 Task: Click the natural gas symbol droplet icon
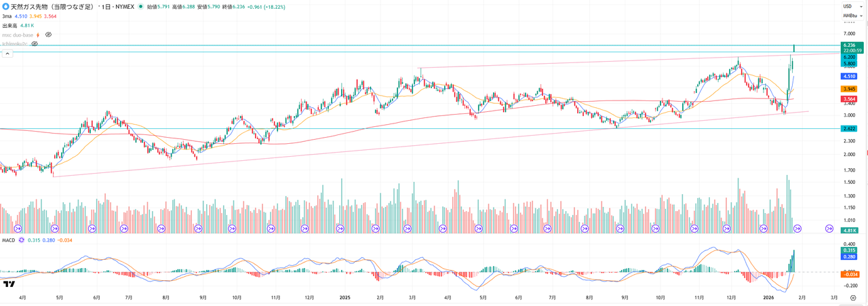pyautogui.click(x=5, y=6)
